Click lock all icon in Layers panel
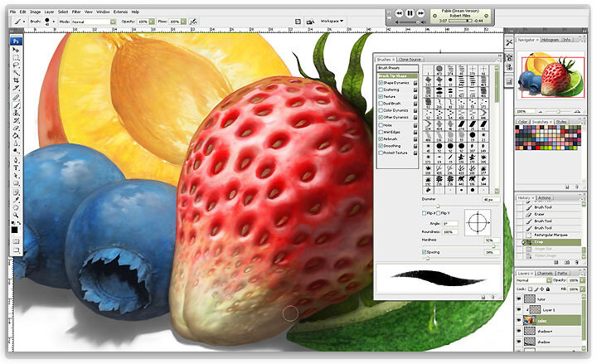 point(547,289)
